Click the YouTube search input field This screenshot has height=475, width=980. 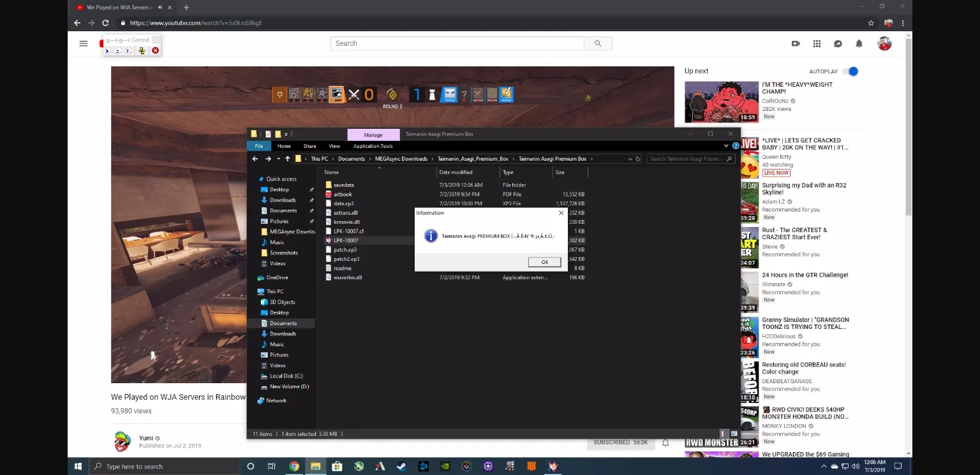pos(457,43)
